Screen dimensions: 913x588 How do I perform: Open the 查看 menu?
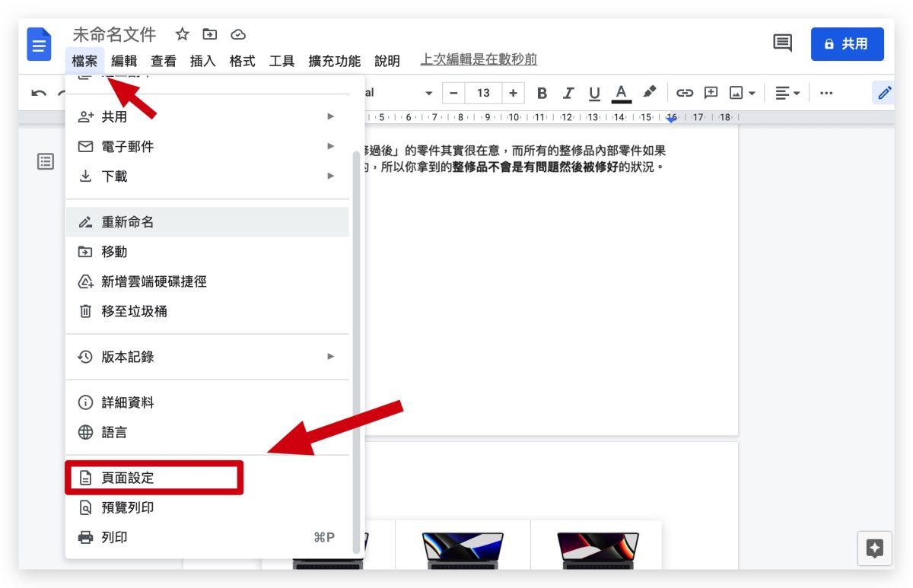pyautogui.click(x=164, y=61)
